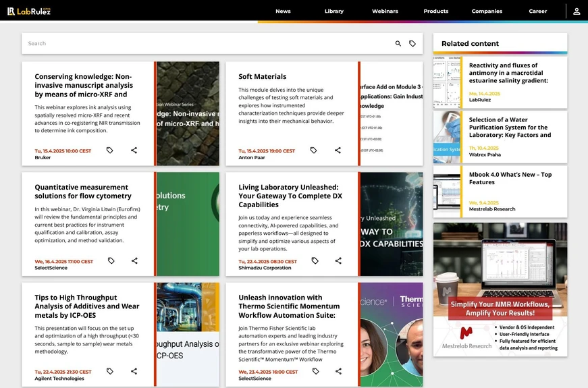This screenshot has width=588, height=388.
Task: Click thumbnail of Mbook 4.0 article
Action: pos(447,192)
